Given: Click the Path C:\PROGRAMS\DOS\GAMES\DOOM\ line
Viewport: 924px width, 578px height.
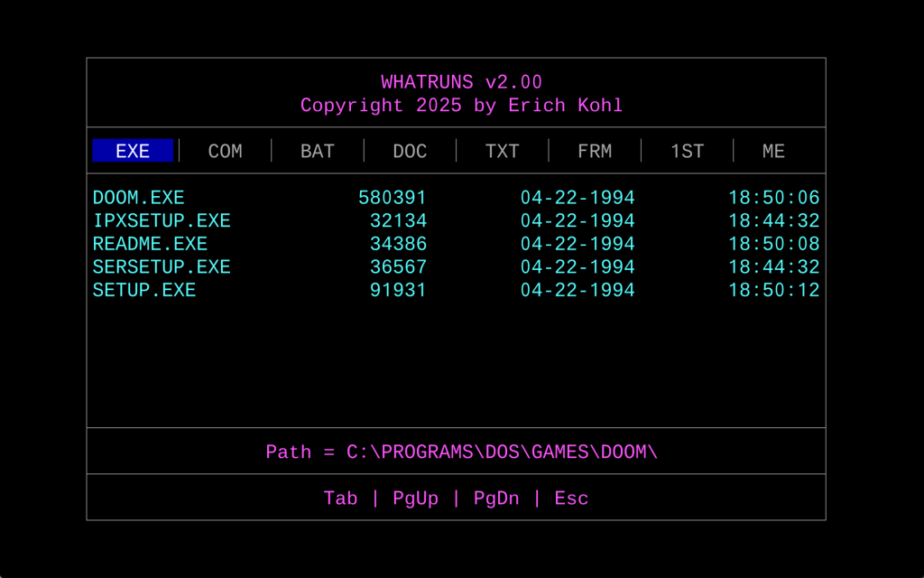Looking at the screenshot, I should tap(461, 452).
